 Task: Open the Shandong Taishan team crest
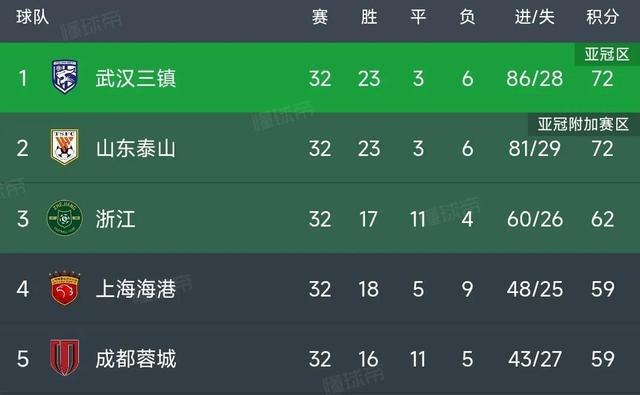(64, 147)
